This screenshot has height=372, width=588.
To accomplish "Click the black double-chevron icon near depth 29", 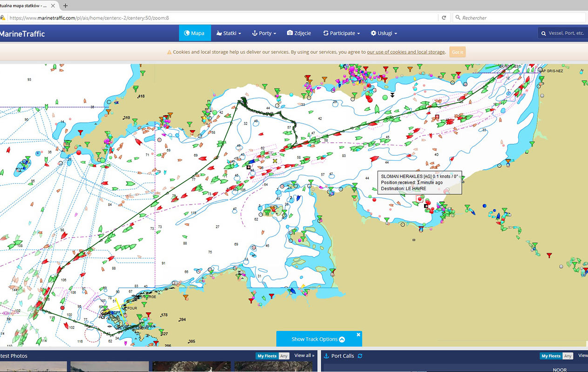I will 392,95.
